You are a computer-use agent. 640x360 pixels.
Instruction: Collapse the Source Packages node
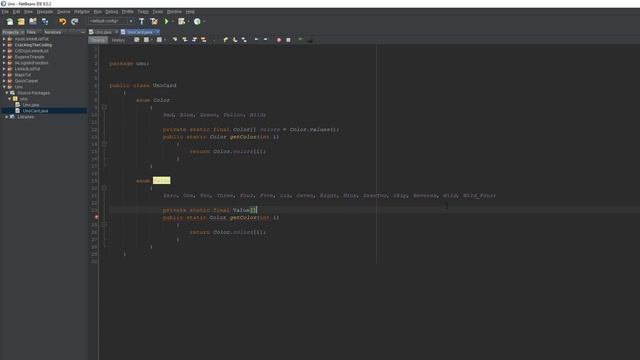click(7, 93)
